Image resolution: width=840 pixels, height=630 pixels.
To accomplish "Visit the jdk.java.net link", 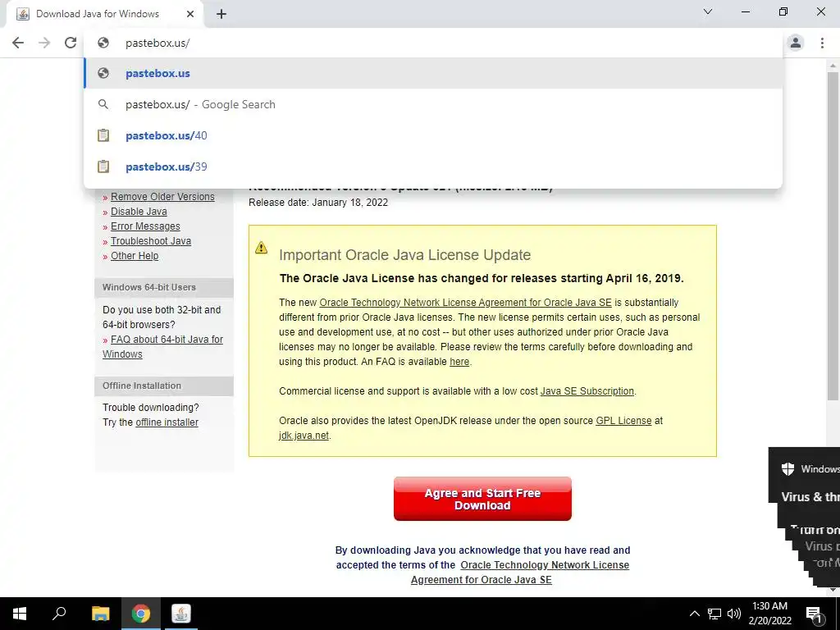I will coord(304,436).
